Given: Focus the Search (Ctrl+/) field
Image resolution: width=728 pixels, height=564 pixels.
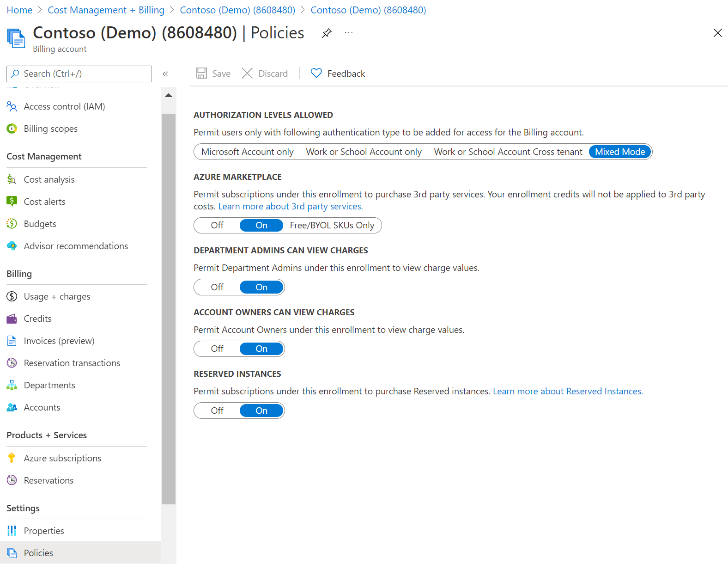Looking at the screenshot, I should click(x=79, y=74).
